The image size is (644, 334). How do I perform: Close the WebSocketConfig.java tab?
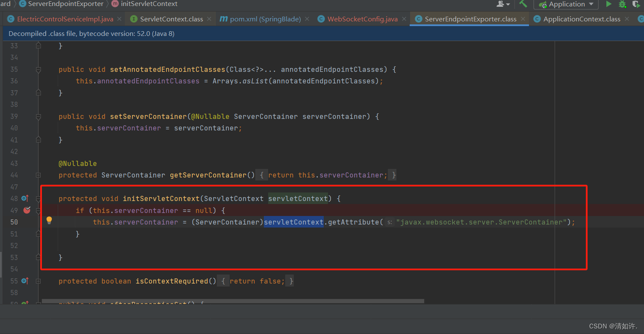pos(404,19)
